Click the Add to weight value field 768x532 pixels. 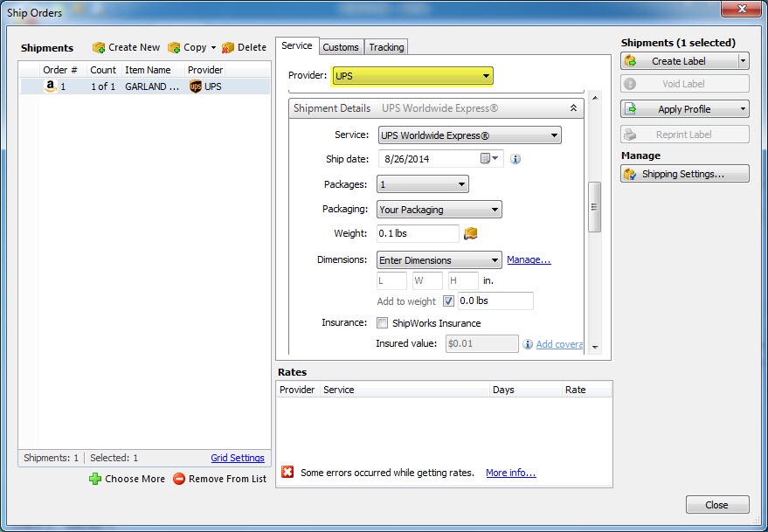click(495, 301)
